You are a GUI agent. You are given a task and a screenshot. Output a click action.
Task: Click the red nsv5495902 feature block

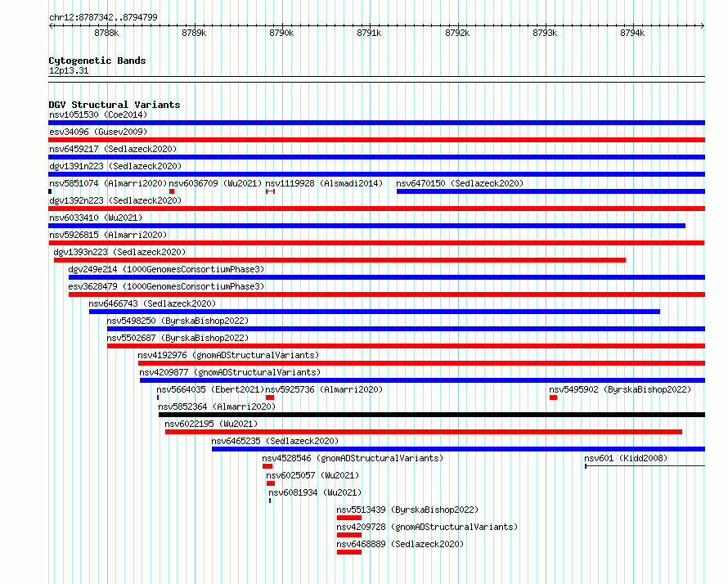click(553, 398)
